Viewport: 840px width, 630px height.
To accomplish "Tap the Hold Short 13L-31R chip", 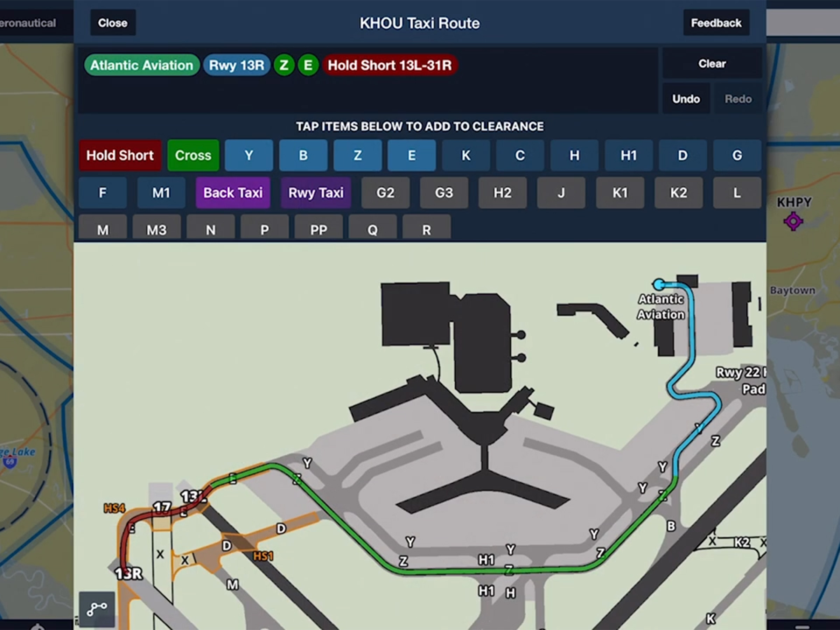I will (x=390, y=65).
